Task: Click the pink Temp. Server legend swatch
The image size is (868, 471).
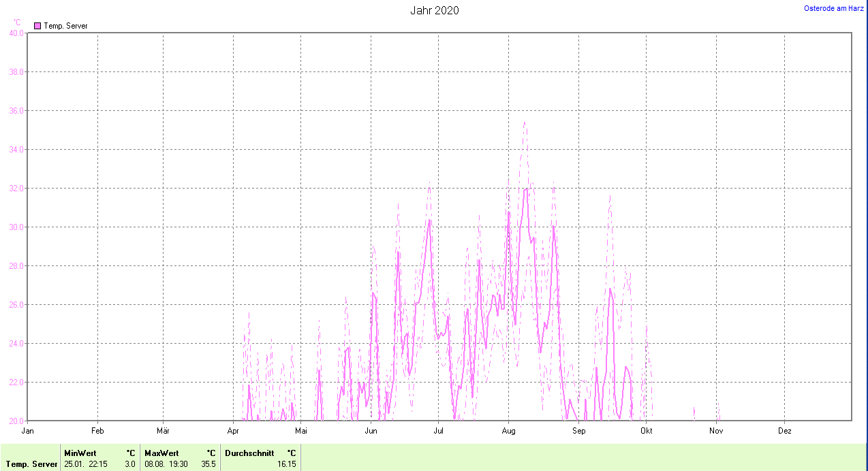Action: click(37, 26)
